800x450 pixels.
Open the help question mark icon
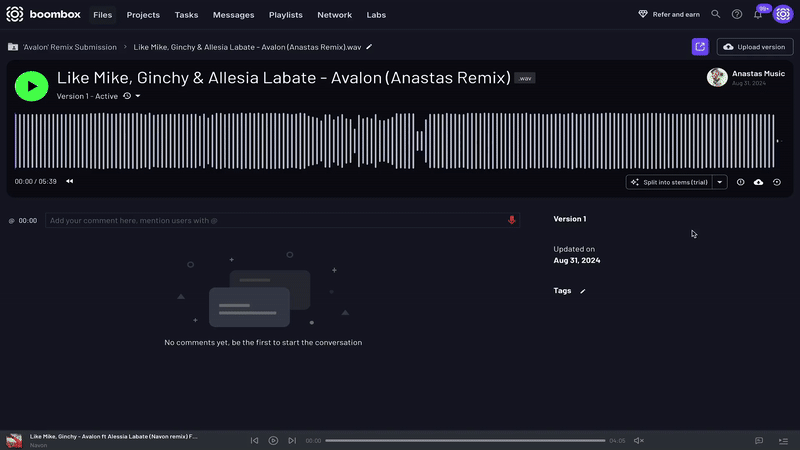pos(737,15)
